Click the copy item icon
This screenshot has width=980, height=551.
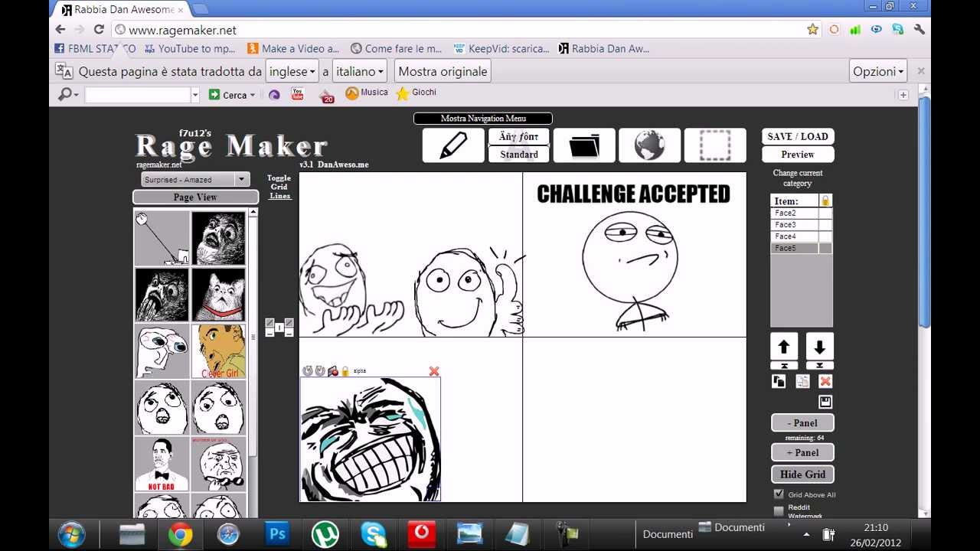779,381
